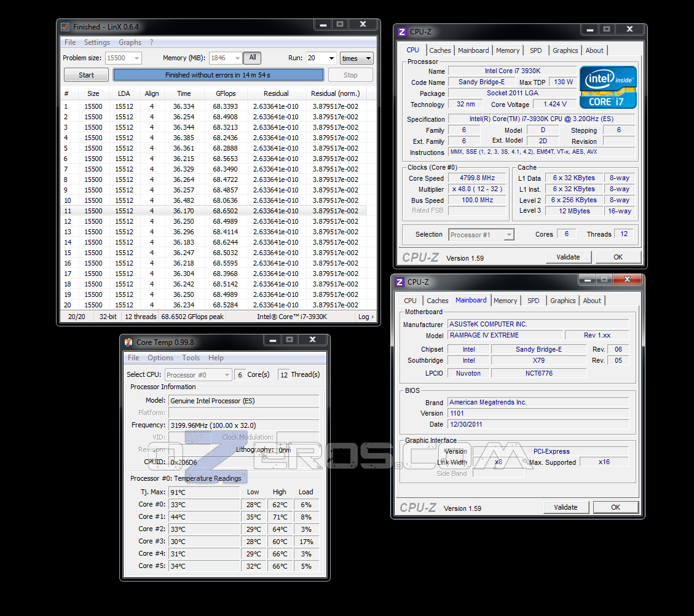Viewport: 694px width, 616px height.
Task: Select result row 20 in LinX table
Action: pyautogui.click(x=213, y=305)
